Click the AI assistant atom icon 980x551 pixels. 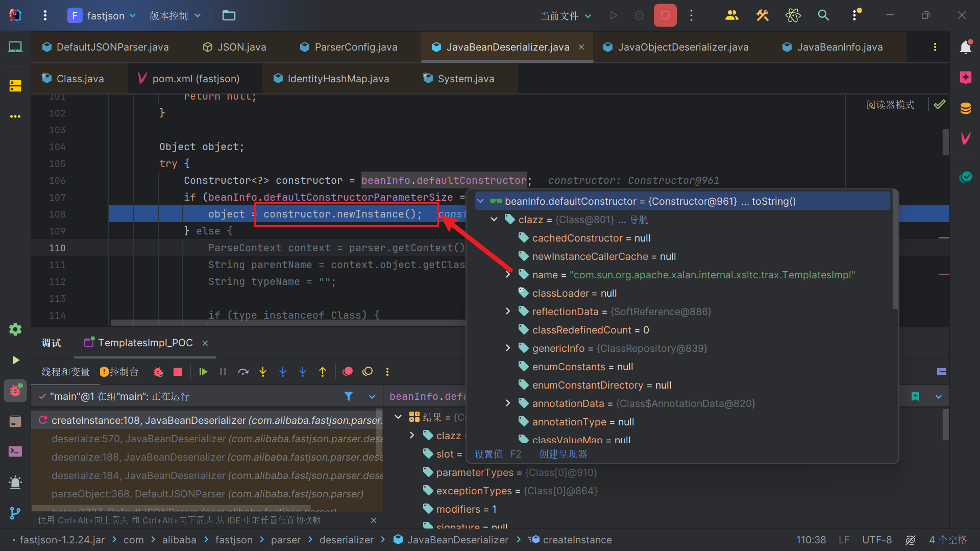(793, 16)
